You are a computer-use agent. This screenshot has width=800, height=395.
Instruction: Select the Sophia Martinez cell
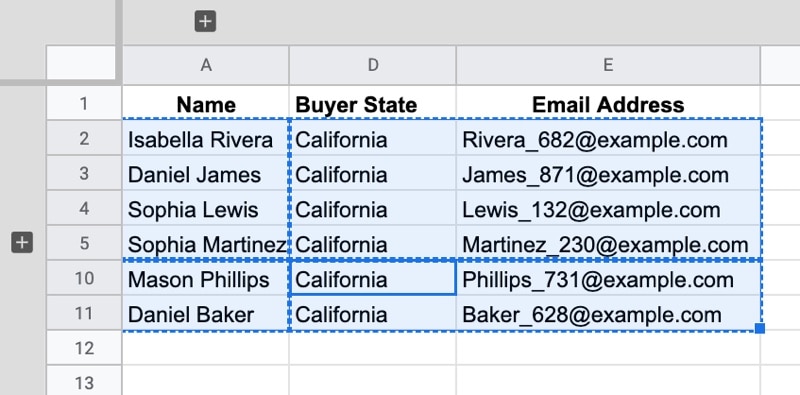click(x=206, y=244)
